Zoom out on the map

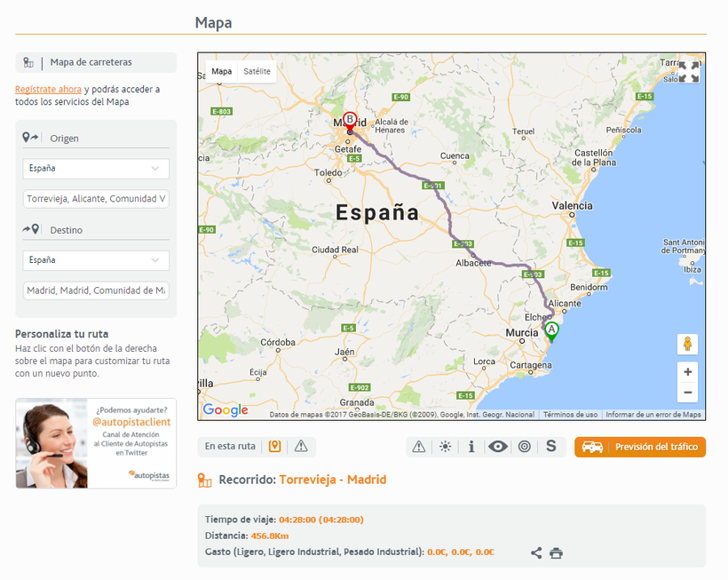pos(687,393)
